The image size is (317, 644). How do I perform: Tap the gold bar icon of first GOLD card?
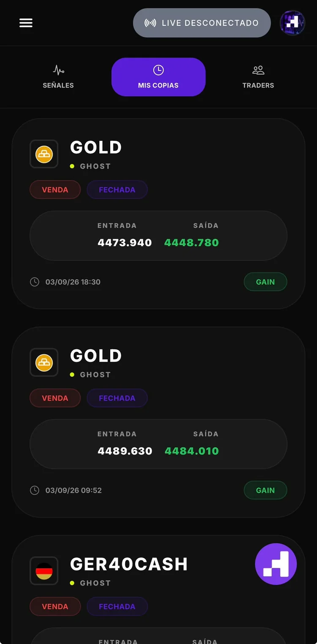pos(44,154)
